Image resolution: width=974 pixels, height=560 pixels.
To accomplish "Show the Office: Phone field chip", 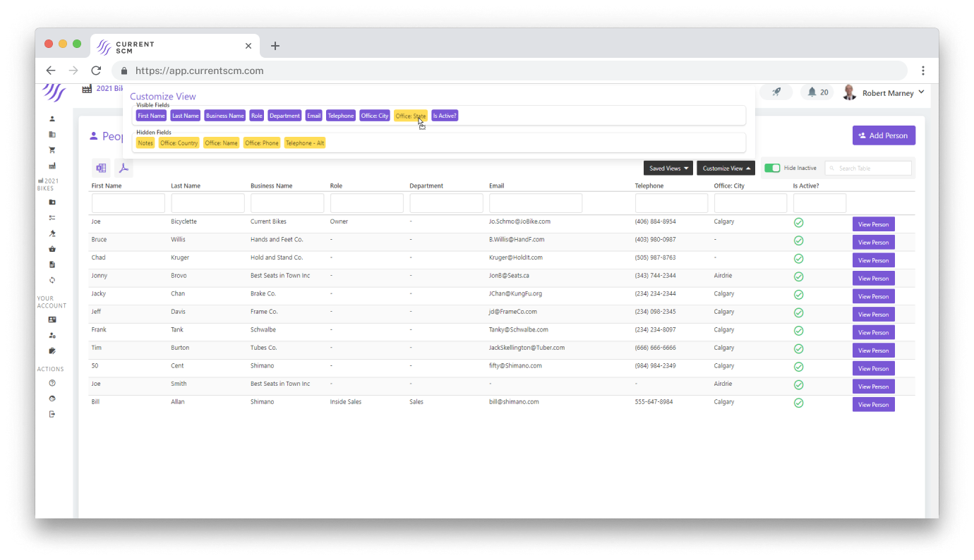I will pyautogui.click(x=262, y=142).
